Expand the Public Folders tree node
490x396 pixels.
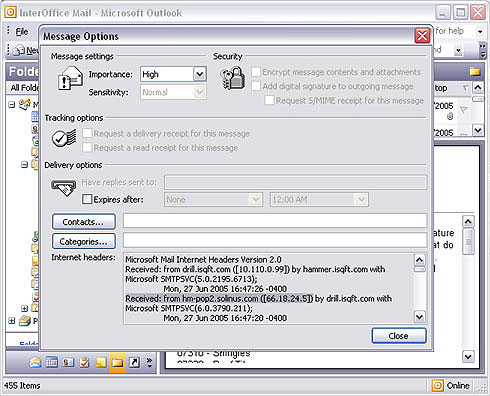click(x=12, y=321)
